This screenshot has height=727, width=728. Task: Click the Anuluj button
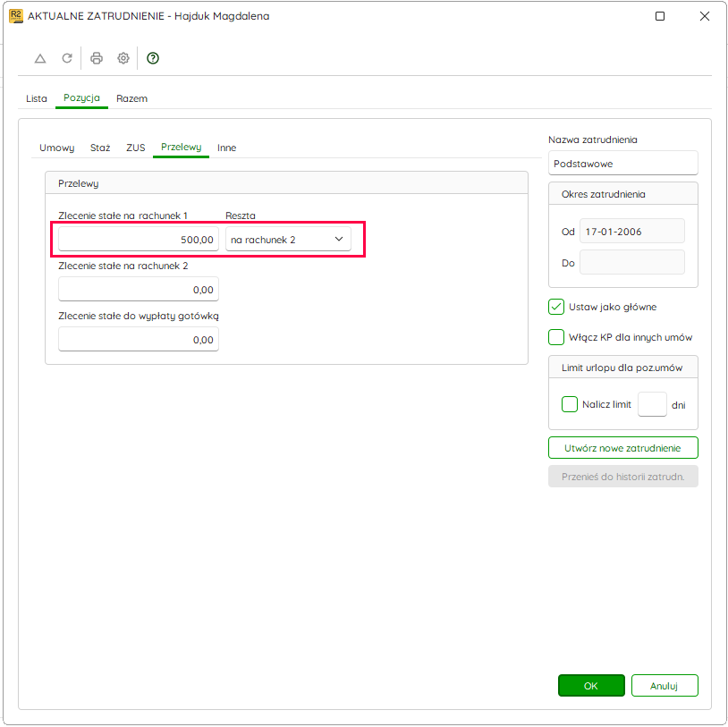(x=665, y=686)
